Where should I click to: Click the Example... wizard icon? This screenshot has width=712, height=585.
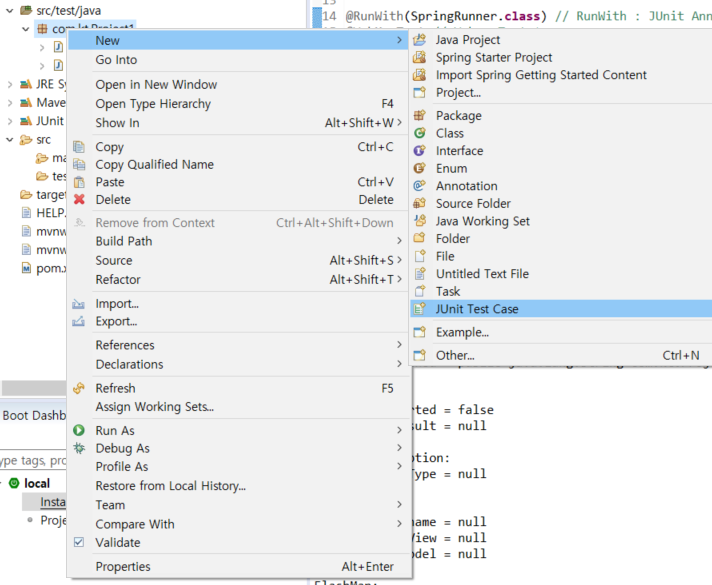click(x=420, y=332)
